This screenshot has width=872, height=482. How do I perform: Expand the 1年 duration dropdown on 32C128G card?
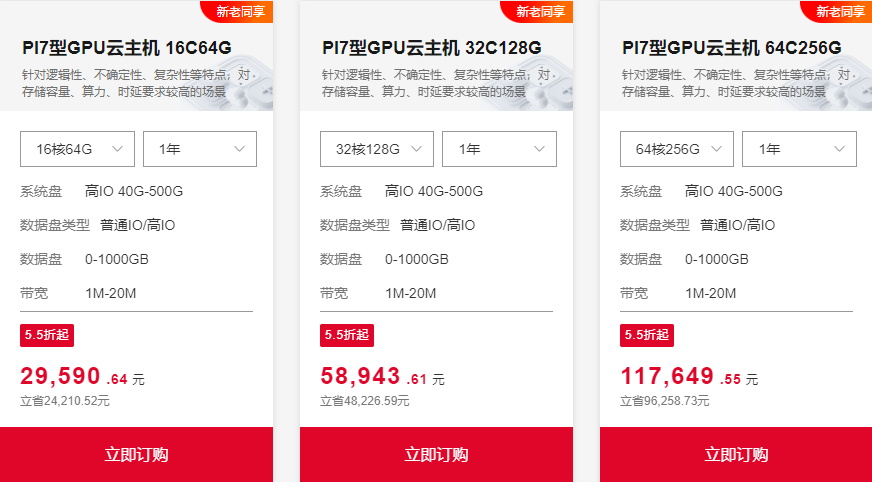(x=499, y=149)
